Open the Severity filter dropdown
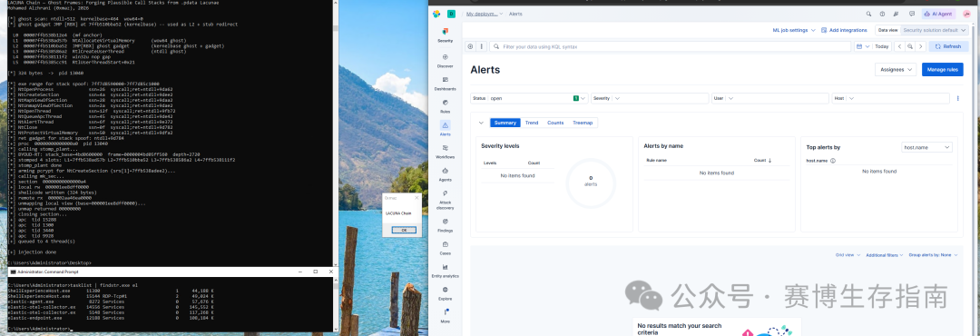Image resolution: width=980 pixels, height=336 pixels. pos(650,98)
